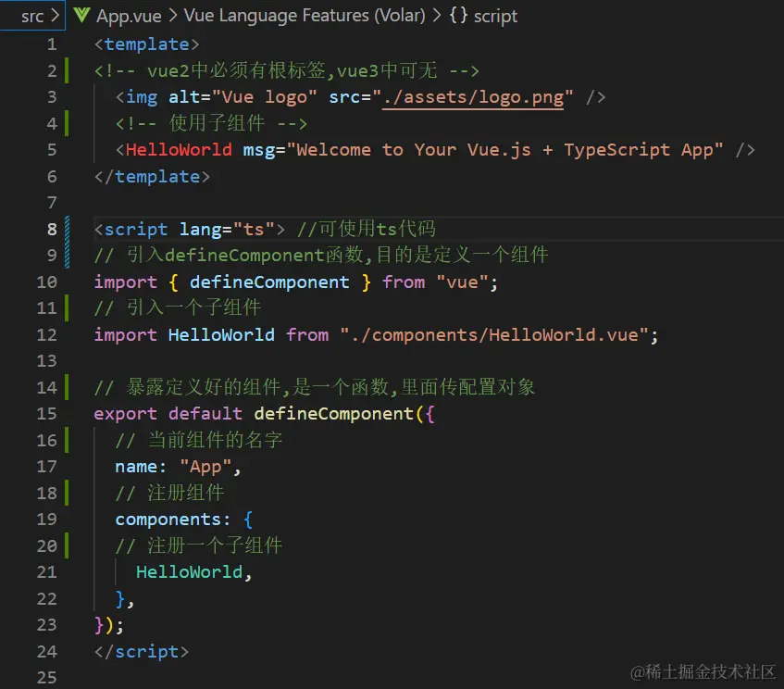
Task: Select line number 15 in the gutter
Action: (46, 413)
